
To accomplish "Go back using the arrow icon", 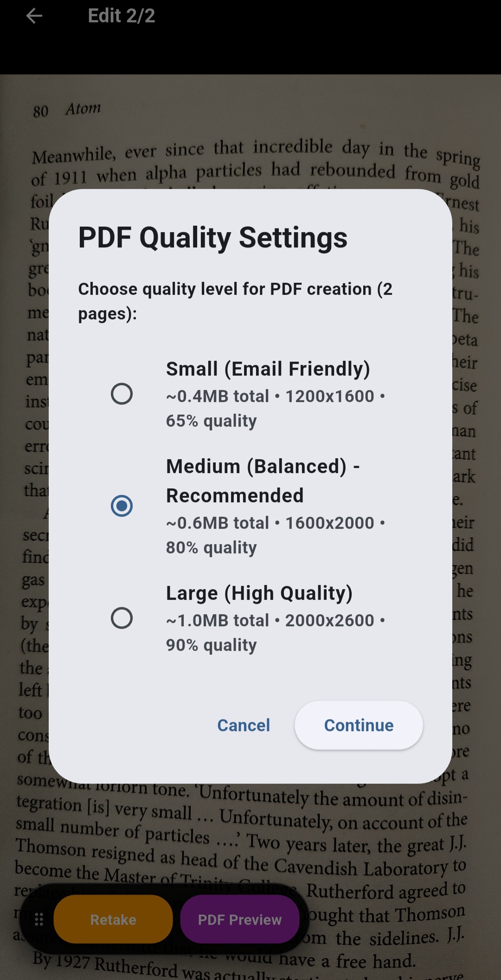I will coord(34,16).
